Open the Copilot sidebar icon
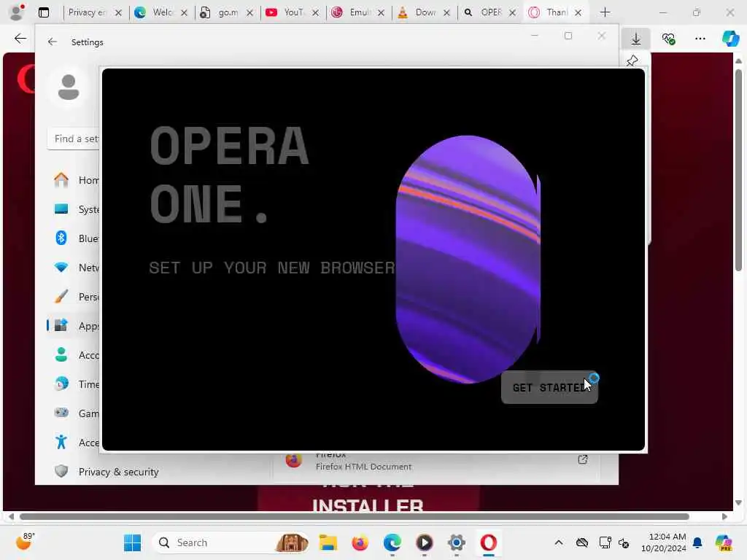Image resolution: width=747 pixels, height=560 pixels. tap(730, 39)
